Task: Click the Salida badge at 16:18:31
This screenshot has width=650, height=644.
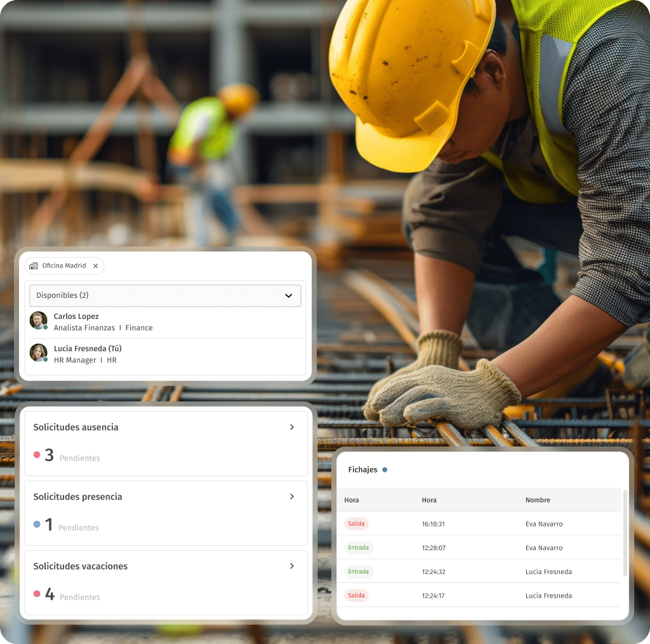Action: click(356, 524)
